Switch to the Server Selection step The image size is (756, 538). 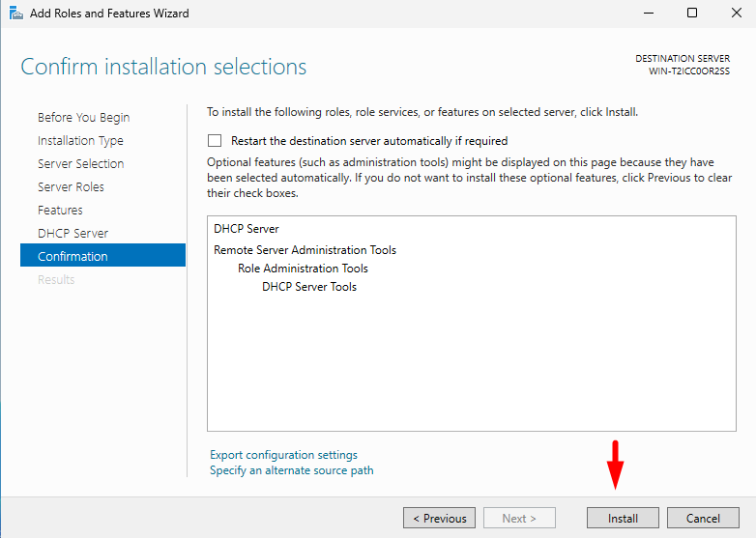80,163
